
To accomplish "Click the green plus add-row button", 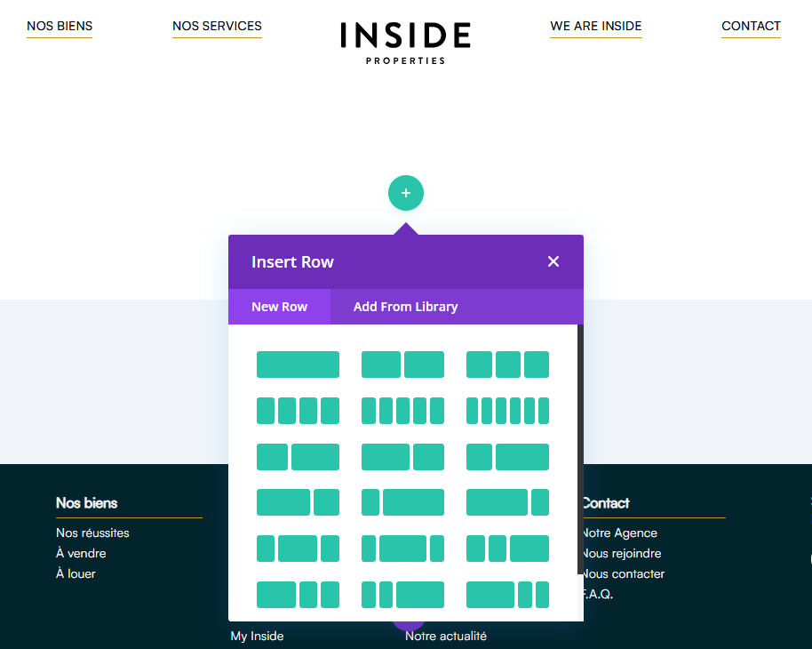I will coord(406,193).
